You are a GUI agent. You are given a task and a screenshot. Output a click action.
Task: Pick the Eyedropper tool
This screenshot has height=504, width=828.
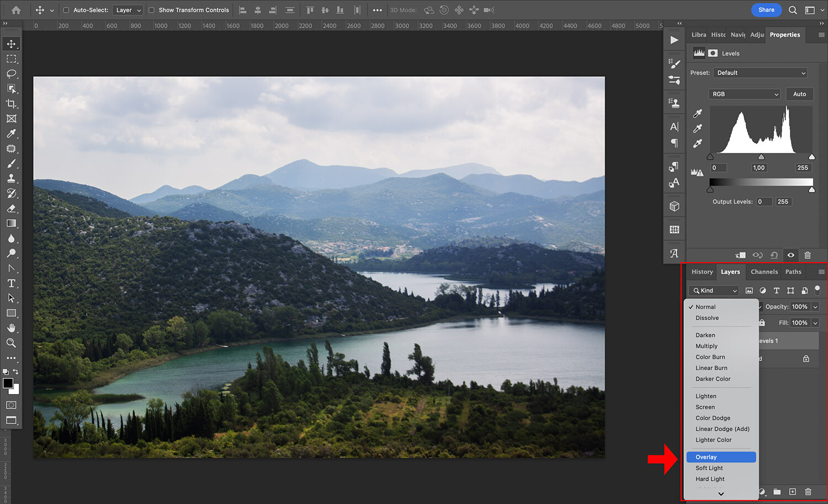tap(11, 134)
